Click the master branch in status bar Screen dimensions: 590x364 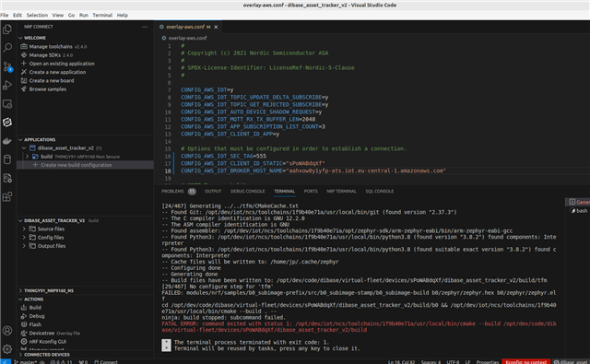26,362
